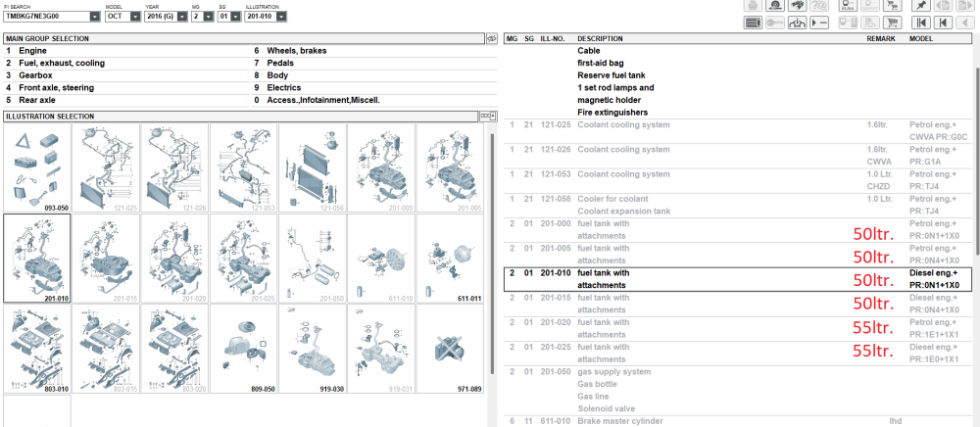
Task: Click the previous page document icon
Action: click(x=943, y=5)
